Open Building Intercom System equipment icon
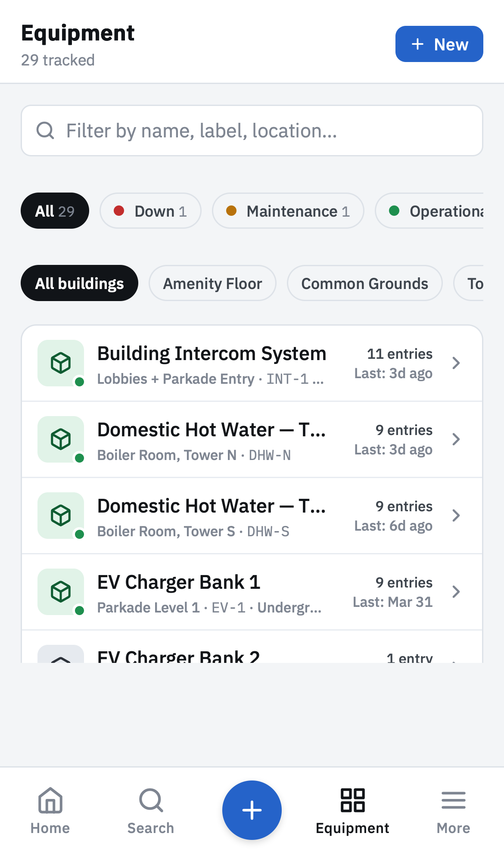The image size is (504, 858). 61,363
